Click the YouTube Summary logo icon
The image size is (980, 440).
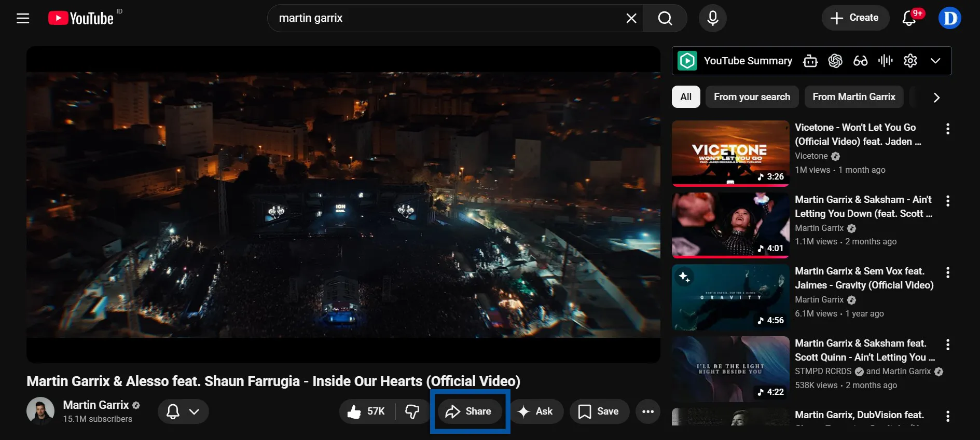click(x=687, y=61)
